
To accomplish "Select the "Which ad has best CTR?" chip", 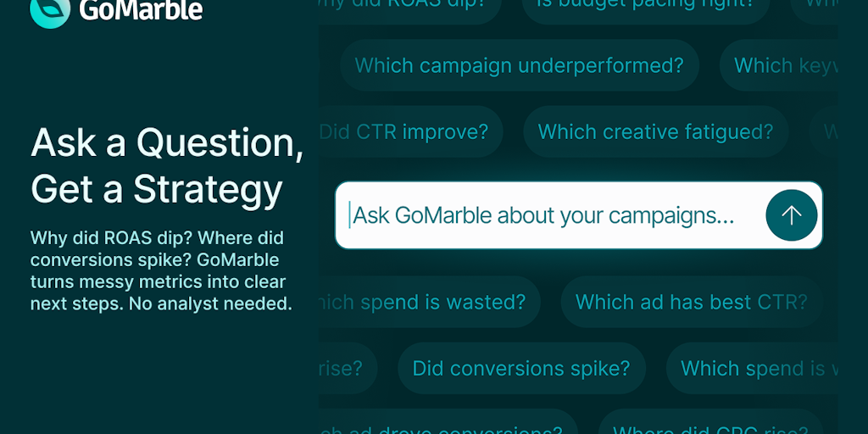I will tap(691, 302).
